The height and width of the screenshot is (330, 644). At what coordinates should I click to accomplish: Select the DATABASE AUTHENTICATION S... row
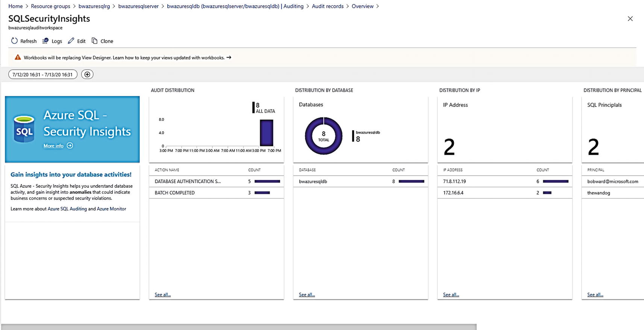coord(217,181)
